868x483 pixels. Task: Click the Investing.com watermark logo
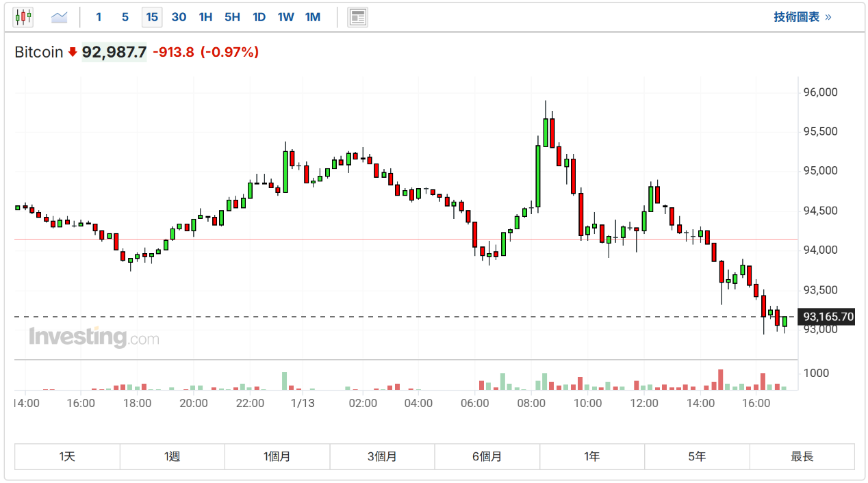click(94, 337)
